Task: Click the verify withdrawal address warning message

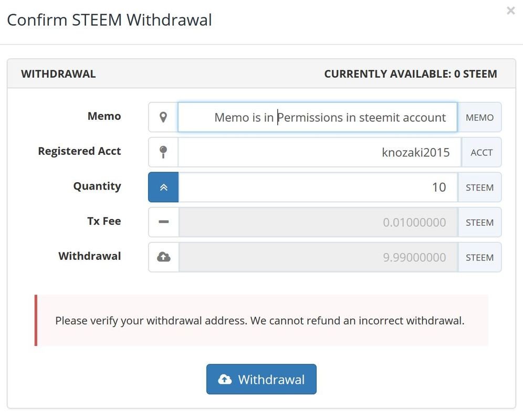Action: click(260, 320)
